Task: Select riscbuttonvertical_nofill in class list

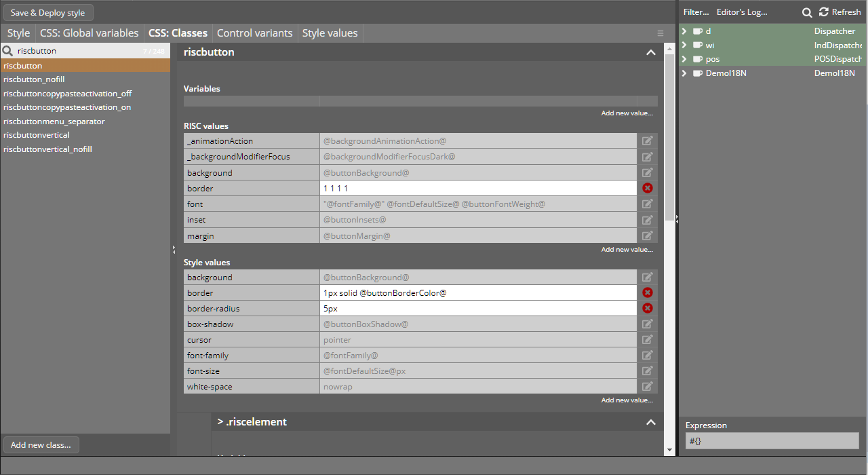Action: pyautogui.click(x=47, y=149)
